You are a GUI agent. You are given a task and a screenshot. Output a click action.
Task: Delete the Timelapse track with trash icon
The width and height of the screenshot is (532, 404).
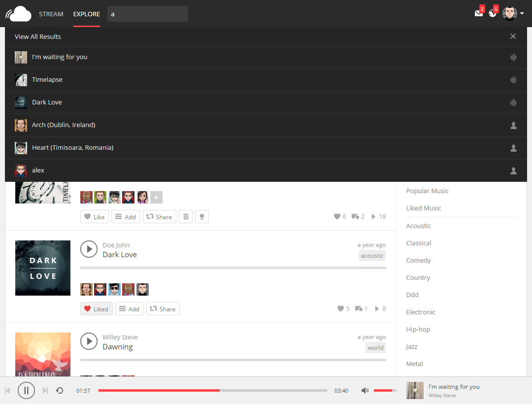click(x=186, y=217)
